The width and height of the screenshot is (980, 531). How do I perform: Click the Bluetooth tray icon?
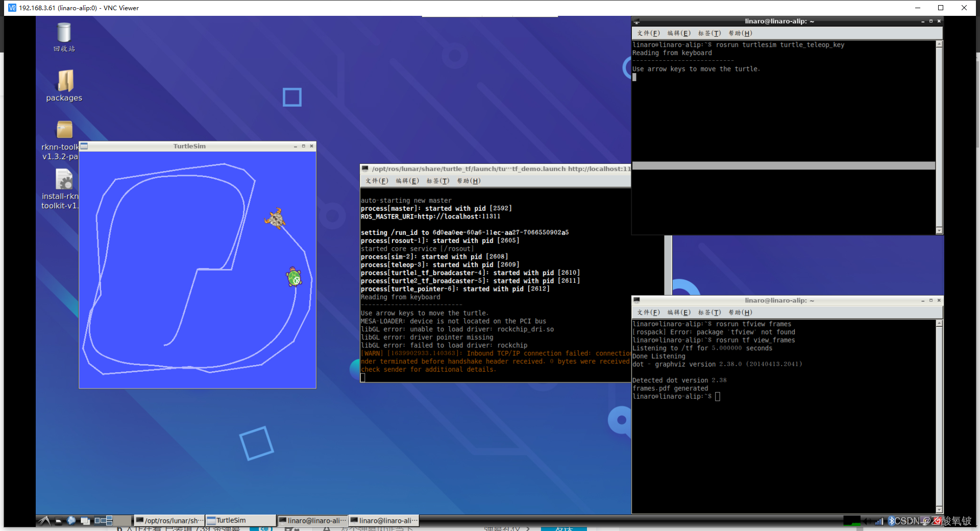pos(891,521)
